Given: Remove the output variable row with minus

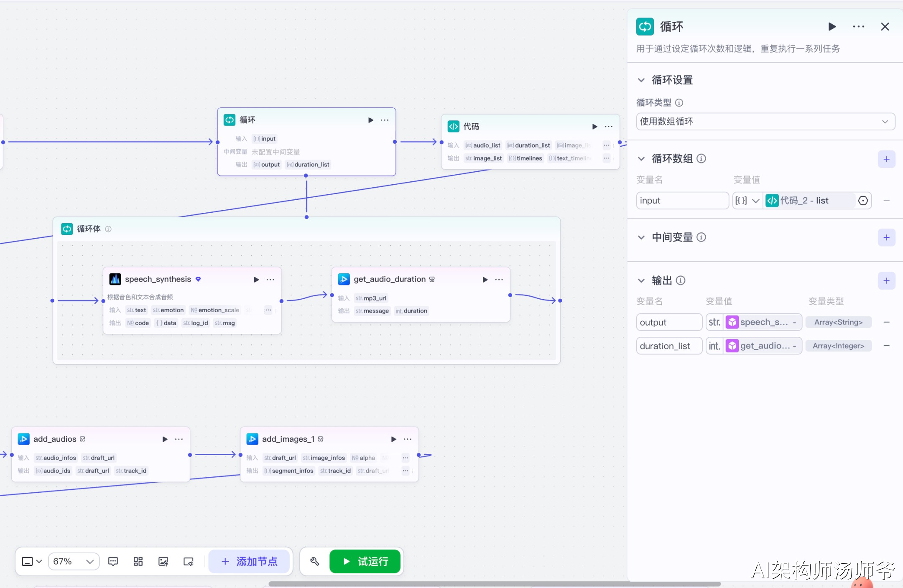Looking at the screenshot, I should click(886, 322).
